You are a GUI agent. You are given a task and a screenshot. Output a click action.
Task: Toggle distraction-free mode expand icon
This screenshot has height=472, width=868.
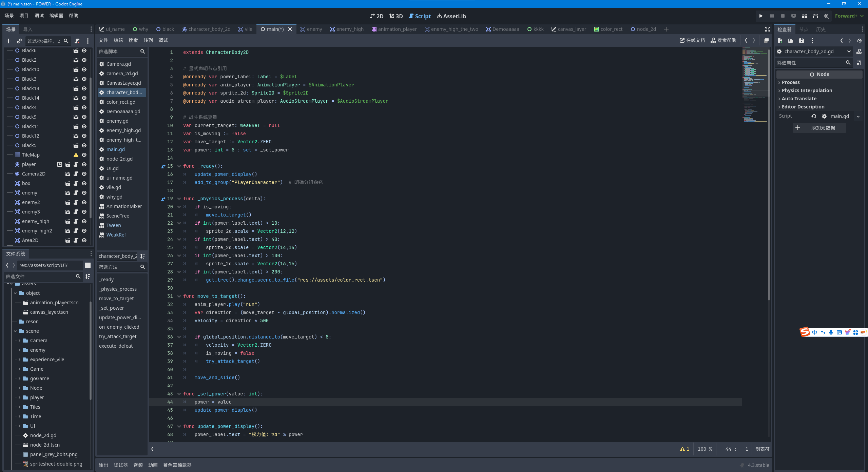tap(768, 29)
